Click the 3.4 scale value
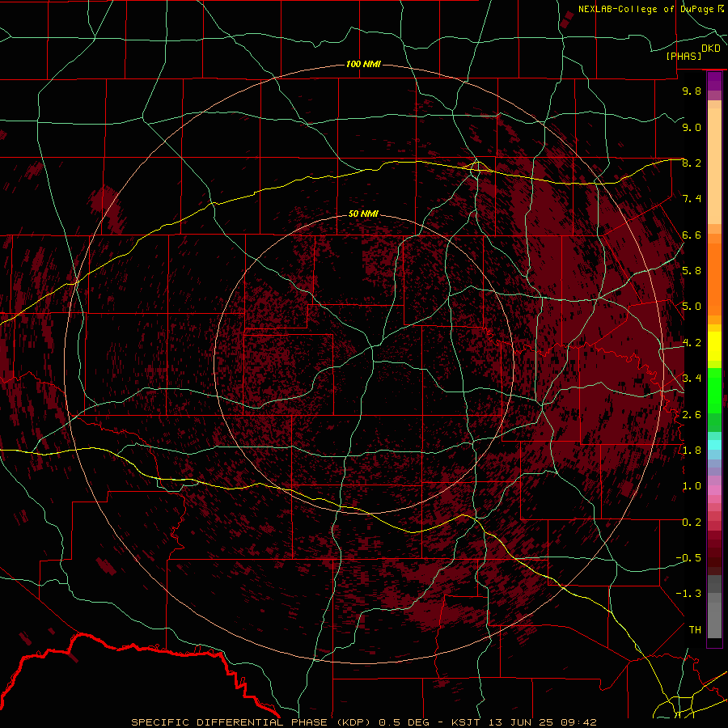 click(x=692, y=379)
